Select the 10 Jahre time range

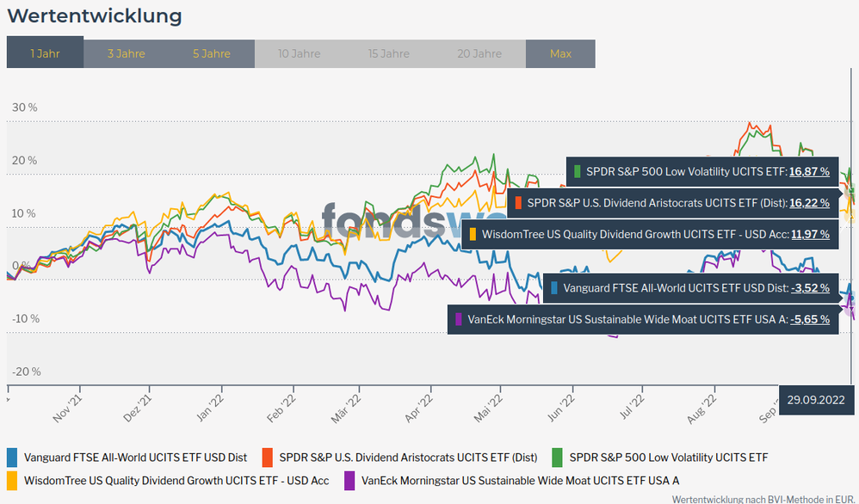coord(300,53)
